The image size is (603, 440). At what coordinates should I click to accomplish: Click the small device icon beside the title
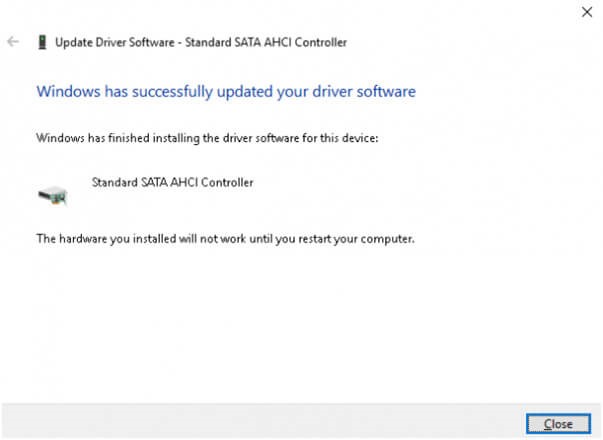pyautogui.click(x=40, y=43)
